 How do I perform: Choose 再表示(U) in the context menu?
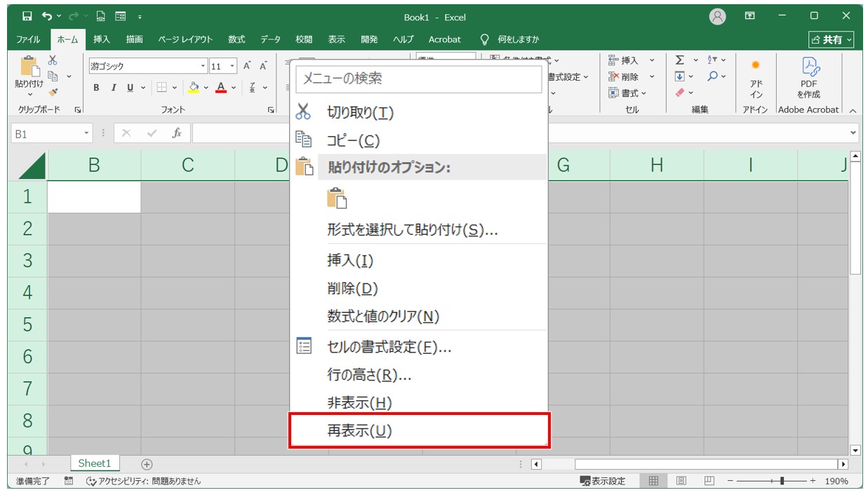coord(419,430)
